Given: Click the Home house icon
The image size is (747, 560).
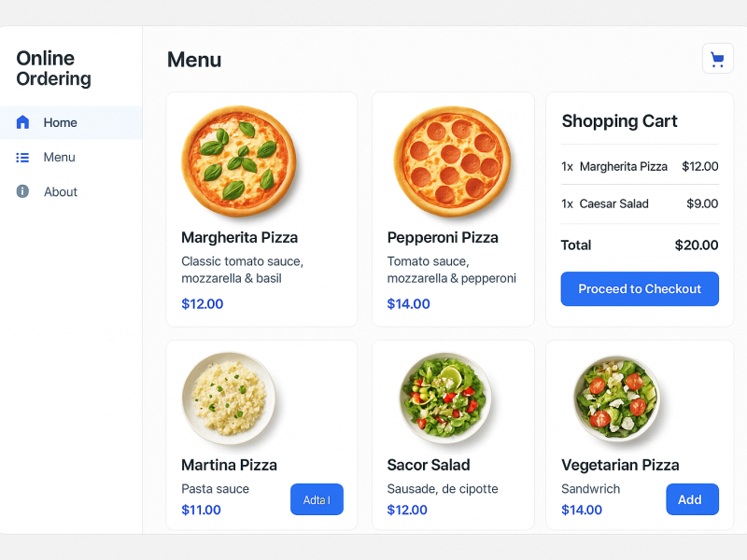Looking at the screenshot, I should point(23,122).
